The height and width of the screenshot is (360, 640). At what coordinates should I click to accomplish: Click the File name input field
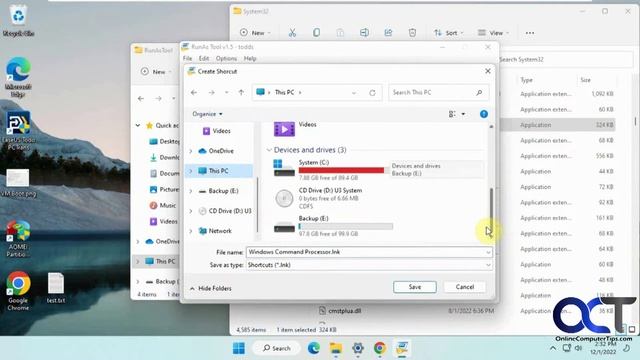365,252
